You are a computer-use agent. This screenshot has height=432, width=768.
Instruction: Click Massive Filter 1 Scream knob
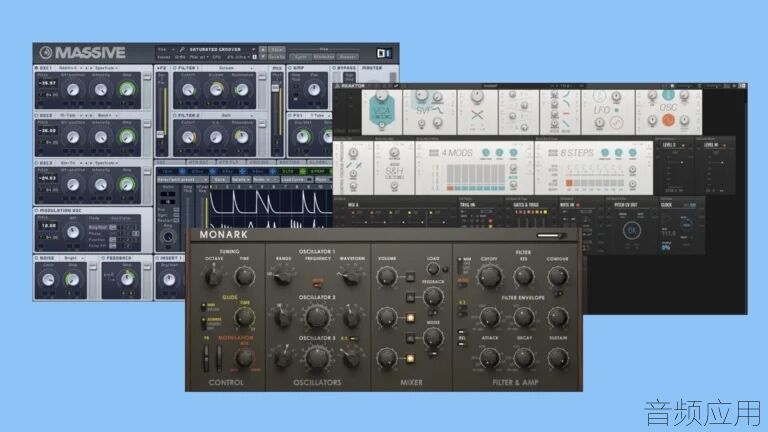pos(216,90)
